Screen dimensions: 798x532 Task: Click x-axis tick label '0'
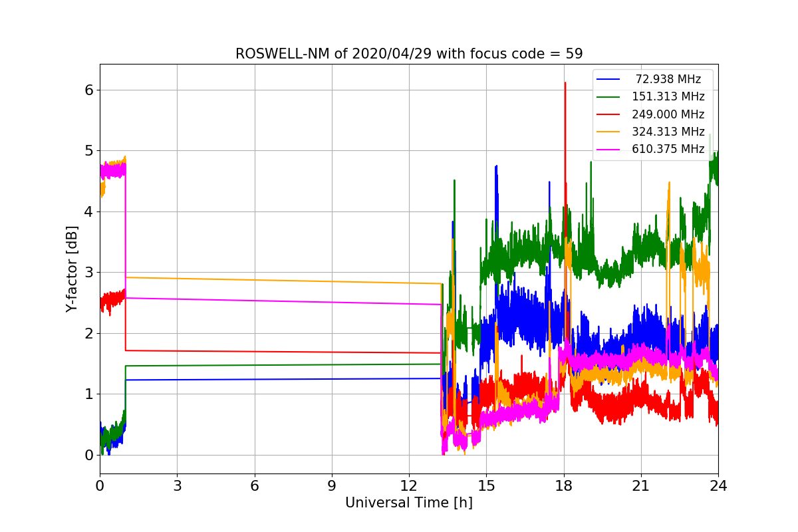click(100, 486)
